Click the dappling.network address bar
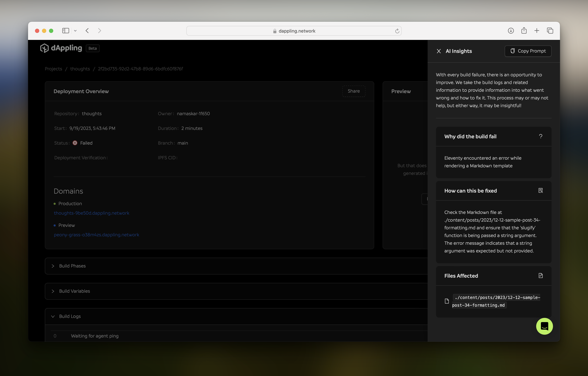This screenshot has width=588, height=376. tap(294, 31)
